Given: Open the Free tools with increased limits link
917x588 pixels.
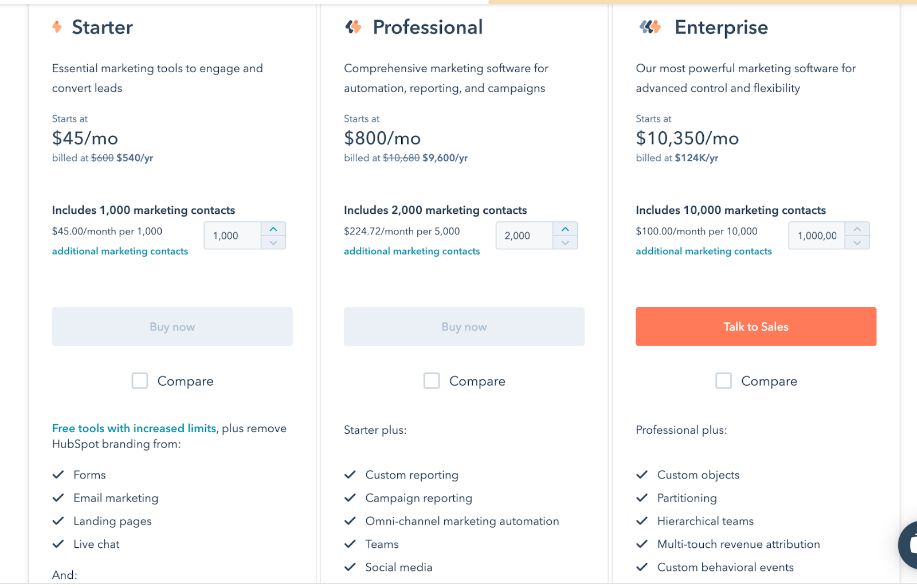Looking at the screenshot, I should (x=133, y=428).
